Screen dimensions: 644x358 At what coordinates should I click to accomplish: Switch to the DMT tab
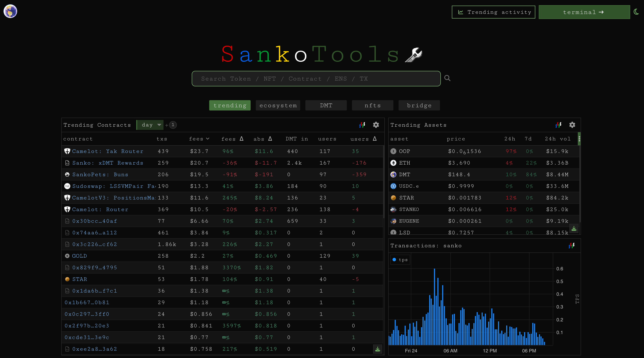(x=326, y=105)
